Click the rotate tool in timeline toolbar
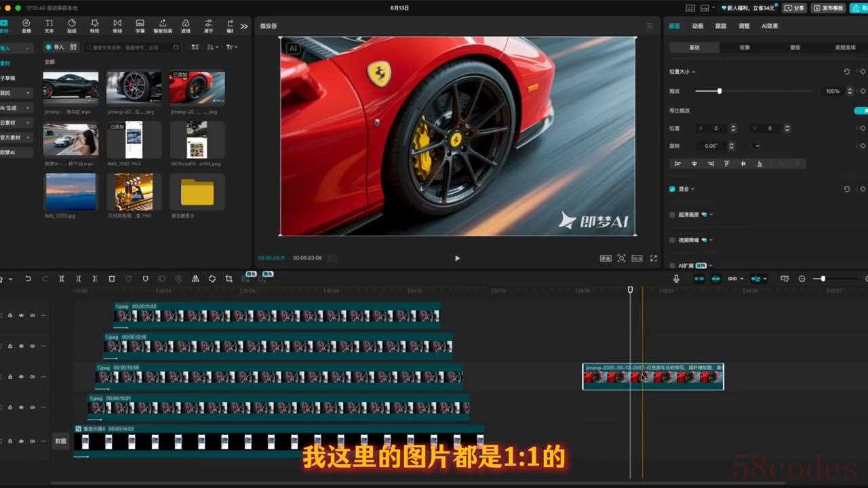The image size is (868, 488). pos(212,279)
